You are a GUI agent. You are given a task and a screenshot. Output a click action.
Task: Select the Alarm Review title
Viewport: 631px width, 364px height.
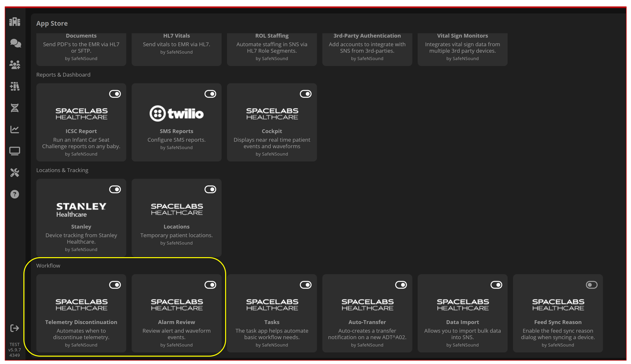pos(176,322)
